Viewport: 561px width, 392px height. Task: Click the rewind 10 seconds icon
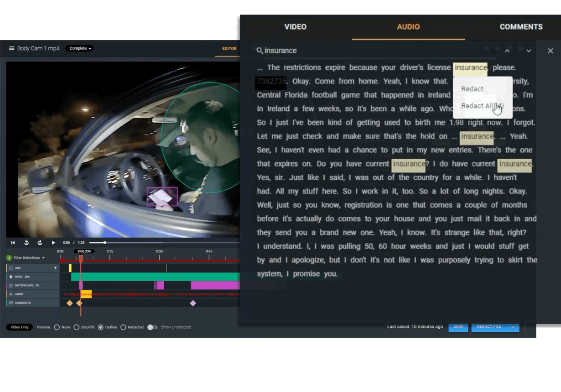click(x=26, y=242)
